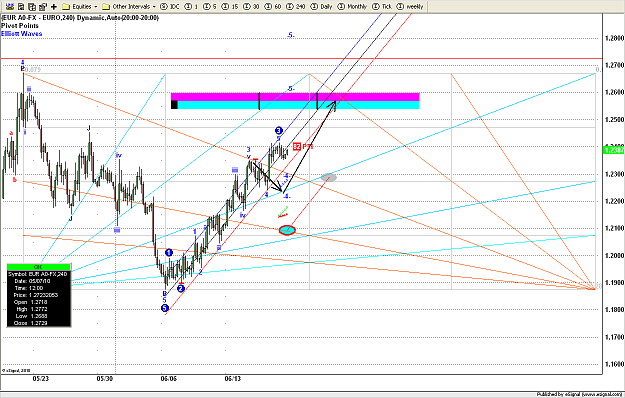
Task: Click the 06/13 date label on the time axis
Action: pos(232,378)
